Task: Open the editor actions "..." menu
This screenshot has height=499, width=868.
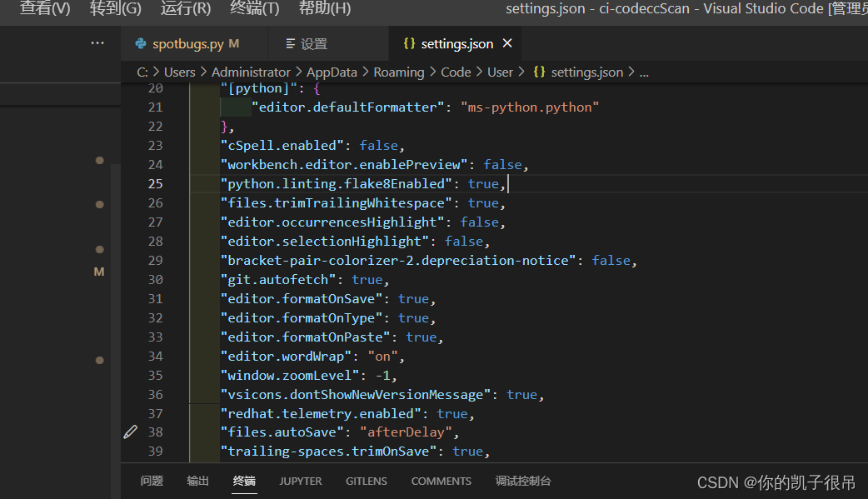Action: [97, 42]
